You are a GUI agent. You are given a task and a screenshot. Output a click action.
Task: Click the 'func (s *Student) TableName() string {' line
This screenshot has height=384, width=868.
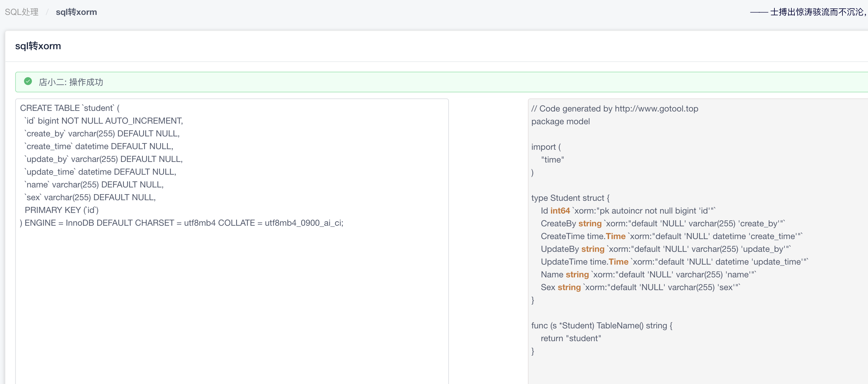coord(602,326)
